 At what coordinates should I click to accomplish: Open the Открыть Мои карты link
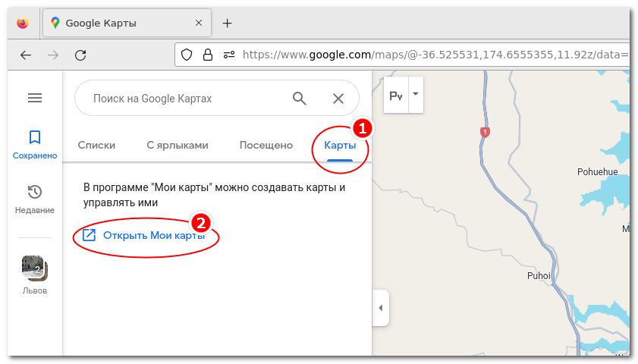[144, 235]
